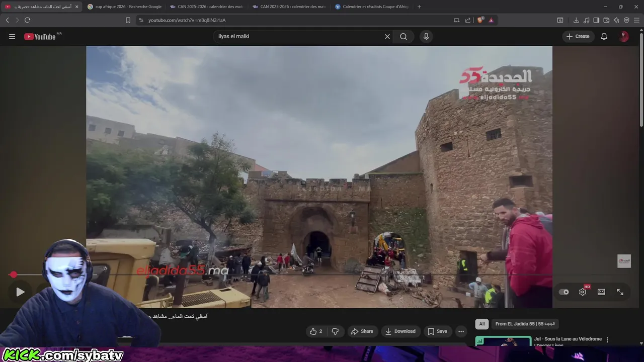Open a new browser tab

coord(419,7)
